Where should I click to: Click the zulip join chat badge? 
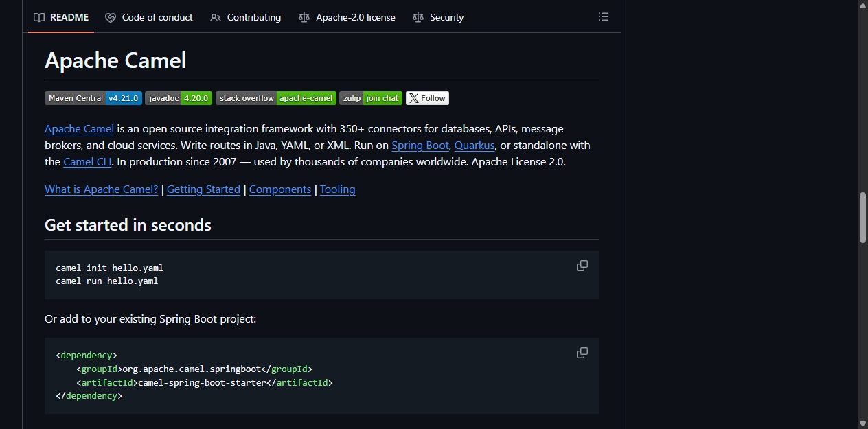pos(371,98)
